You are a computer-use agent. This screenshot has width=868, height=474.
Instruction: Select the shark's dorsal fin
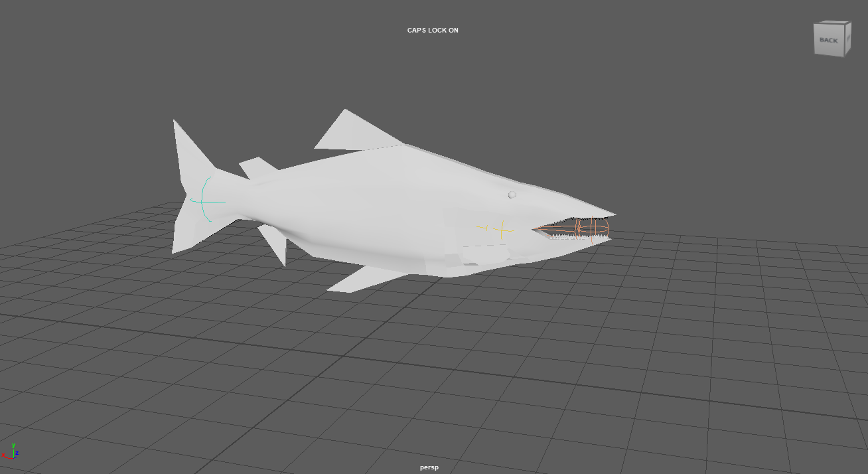[356, 133]
